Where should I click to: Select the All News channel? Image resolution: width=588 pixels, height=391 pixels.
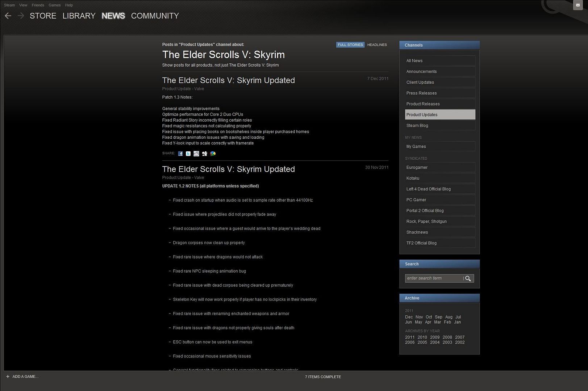[440, 60]
